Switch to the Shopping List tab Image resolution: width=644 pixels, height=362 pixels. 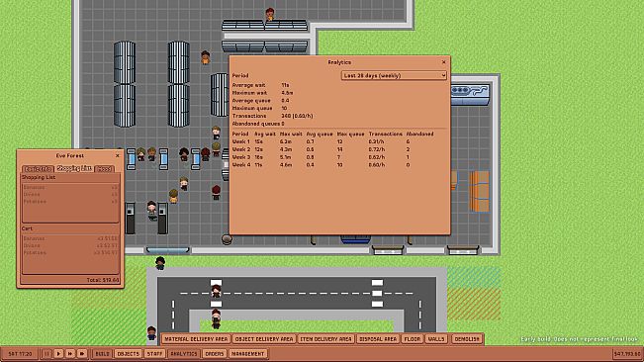[74, 169]
